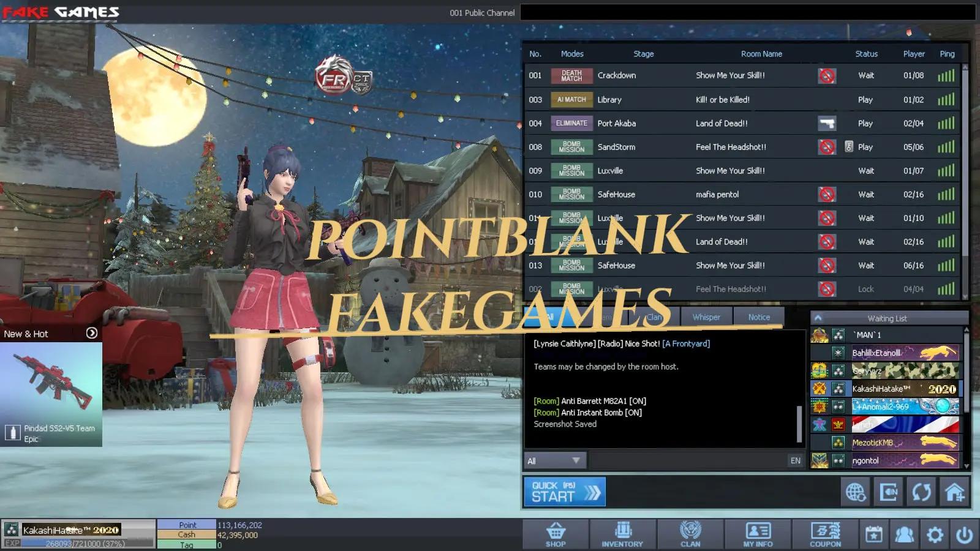Click the 02/04 player count cell
The image size is (980, 551).
tap(913, 123)
